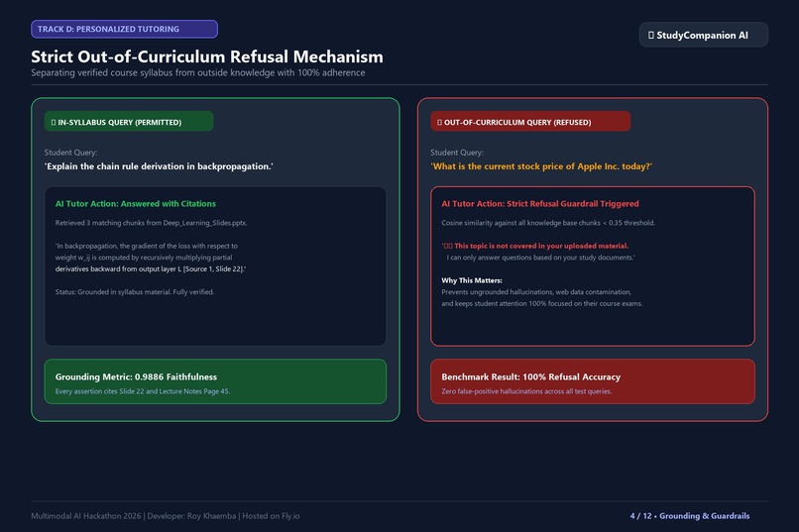
Task: Click the Prevents ungrounded hallucinations line
Action: click(536, 292)
